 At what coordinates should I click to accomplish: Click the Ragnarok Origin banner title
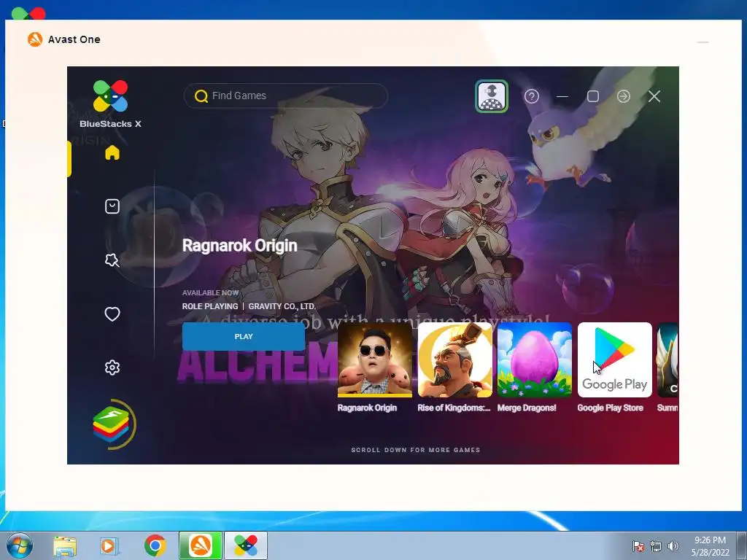[239, 245]
